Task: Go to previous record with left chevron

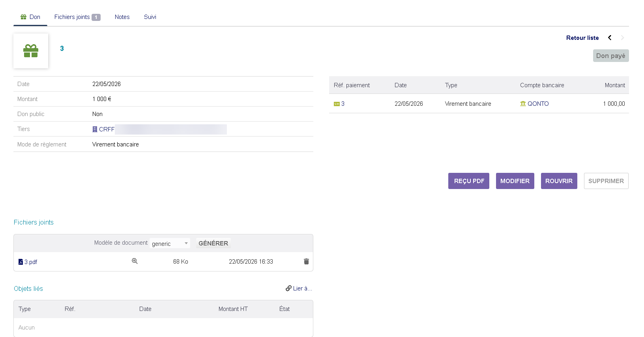Action: [610, 38]
